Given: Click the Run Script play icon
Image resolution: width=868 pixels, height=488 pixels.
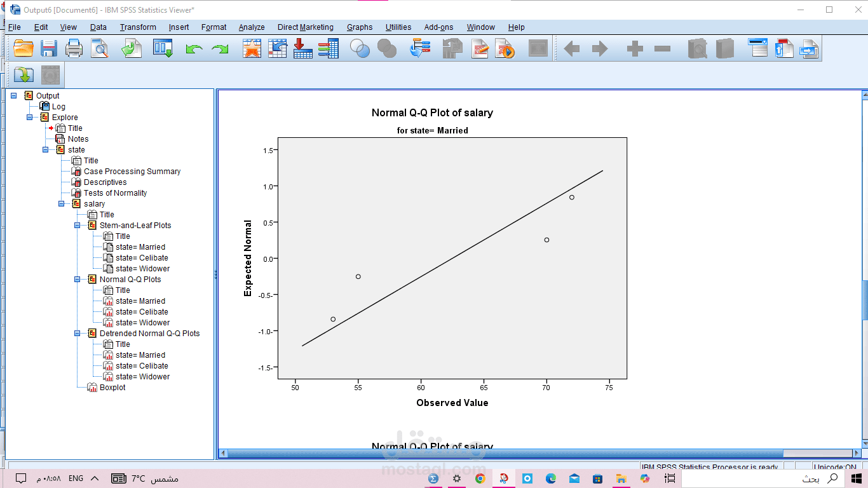Looking at the screenshot, I should tap(505, 48).
